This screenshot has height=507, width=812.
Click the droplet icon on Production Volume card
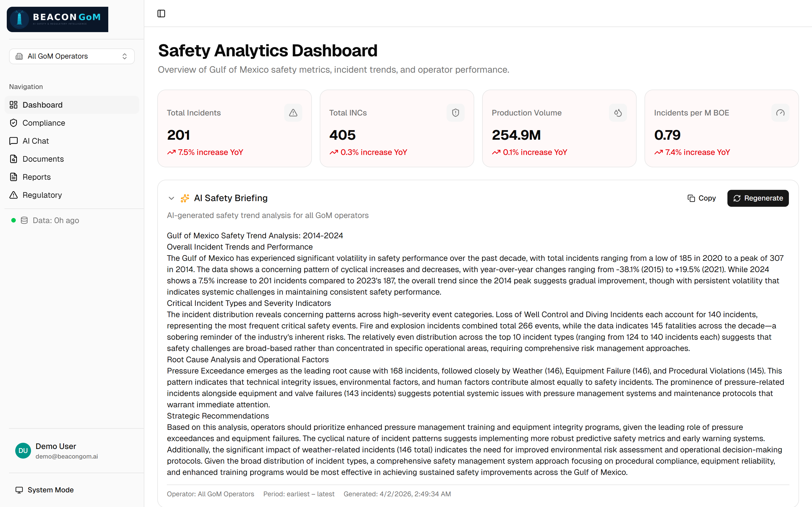point(618,113)
